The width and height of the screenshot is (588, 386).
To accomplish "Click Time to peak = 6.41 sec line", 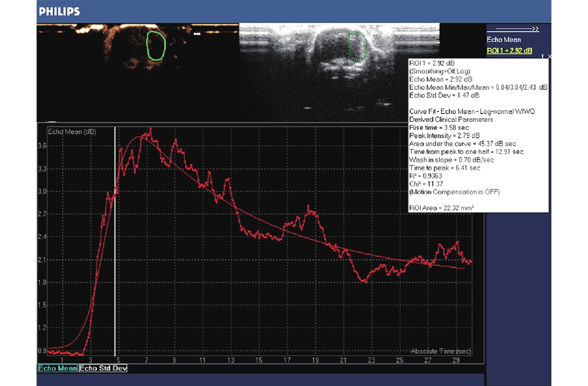I will 445,168.
